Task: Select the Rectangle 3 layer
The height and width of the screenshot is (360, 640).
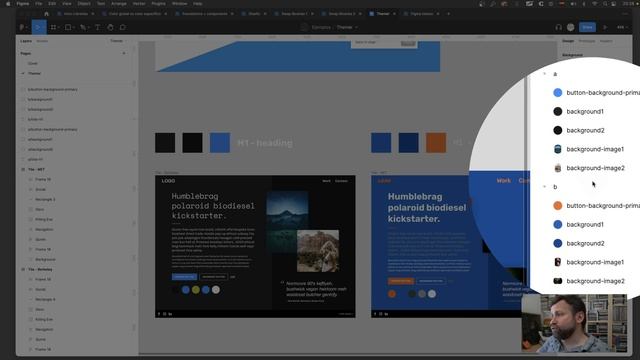Action: [45, 199]
